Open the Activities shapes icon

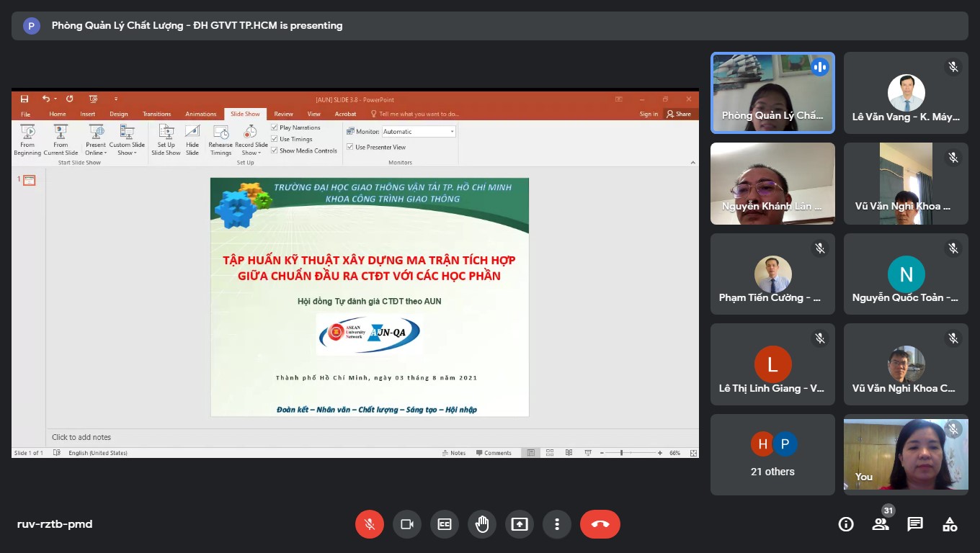[x=950, y=524]
